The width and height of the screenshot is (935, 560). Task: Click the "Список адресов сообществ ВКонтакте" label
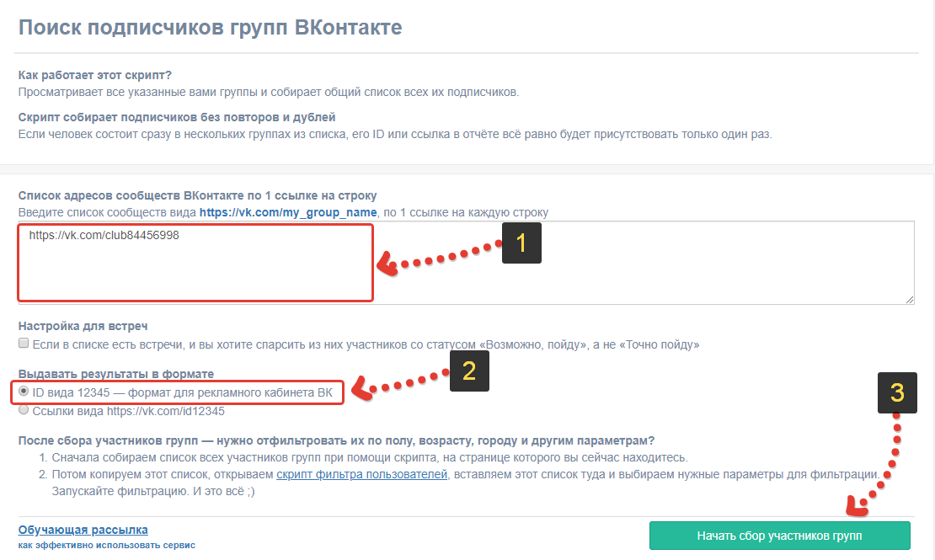point(197,195)
